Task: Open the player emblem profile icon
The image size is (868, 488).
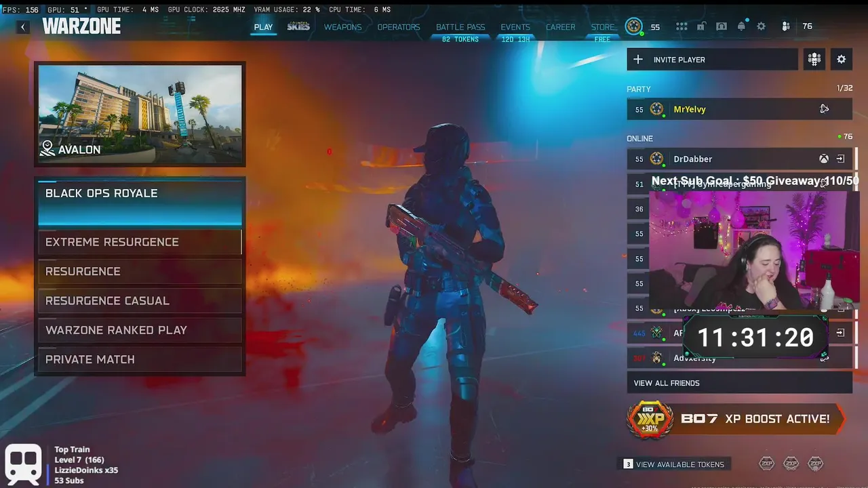Action: coord(633,26)
